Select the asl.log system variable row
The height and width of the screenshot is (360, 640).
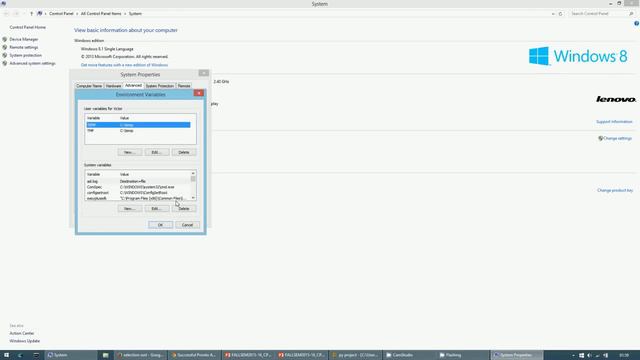138,181
